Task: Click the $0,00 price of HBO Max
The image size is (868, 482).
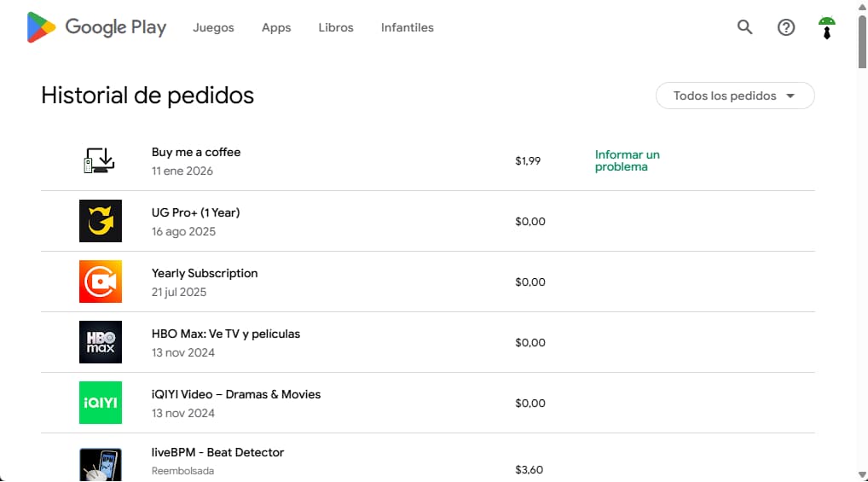Action: pos(529,343)
